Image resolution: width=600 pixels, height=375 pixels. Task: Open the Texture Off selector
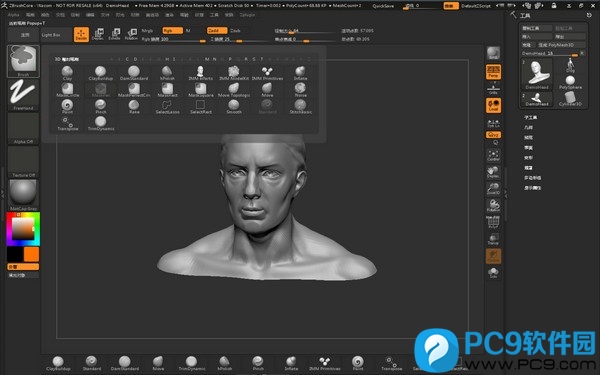(23, 162)
